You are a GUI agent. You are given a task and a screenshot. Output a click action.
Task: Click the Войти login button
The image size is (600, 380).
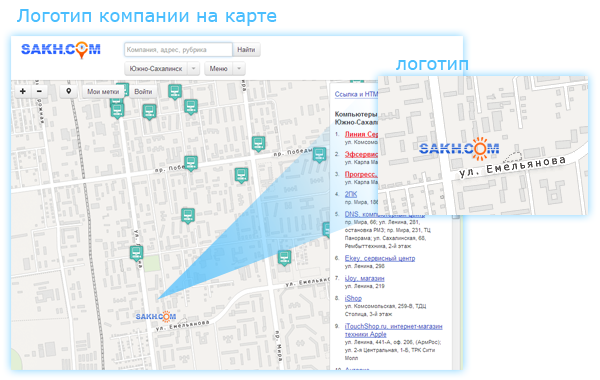(143, 91)
